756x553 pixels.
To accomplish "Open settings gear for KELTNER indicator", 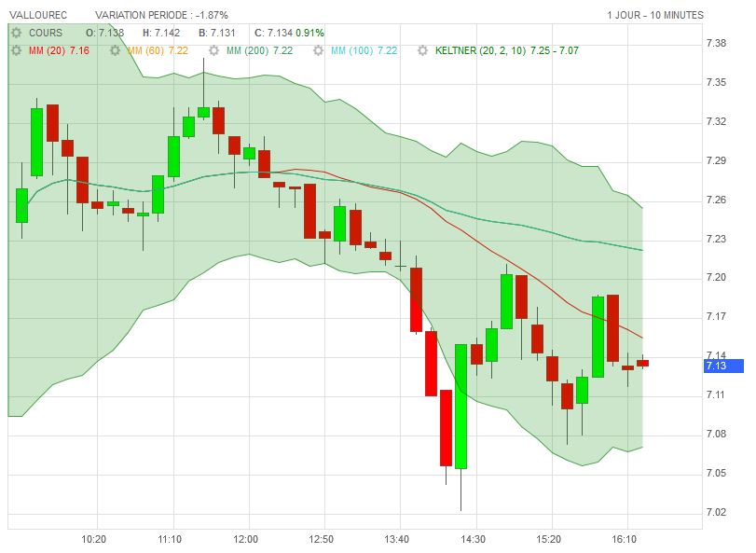I will [423, 50].
